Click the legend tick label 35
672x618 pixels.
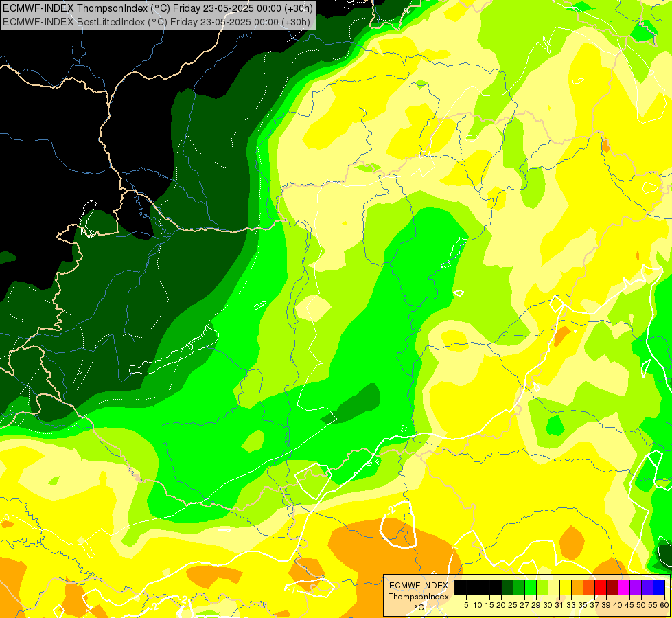[x=583, y=605]
